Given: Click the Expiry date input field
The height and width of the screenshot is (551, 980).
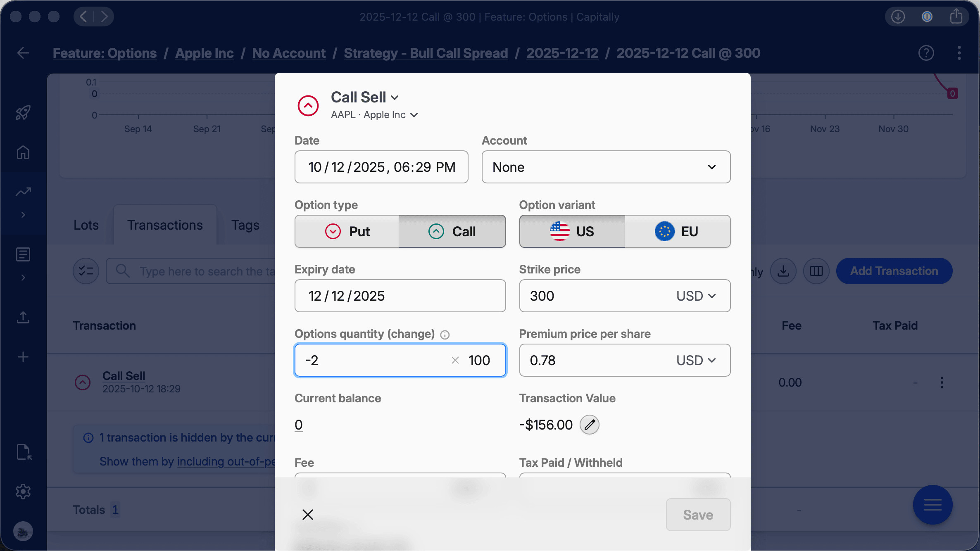Looking at the screenshot, I should click(400, 296).
